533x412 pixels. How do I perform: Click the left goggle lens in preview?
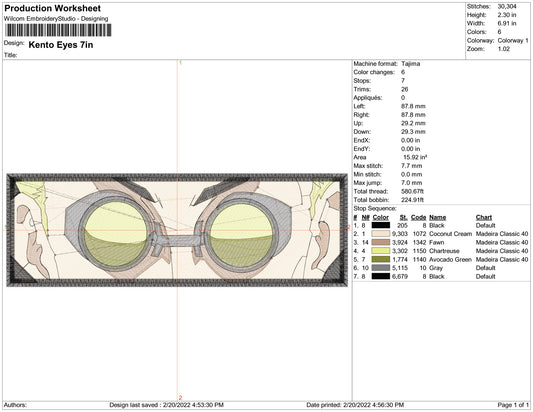pos(116,233)
